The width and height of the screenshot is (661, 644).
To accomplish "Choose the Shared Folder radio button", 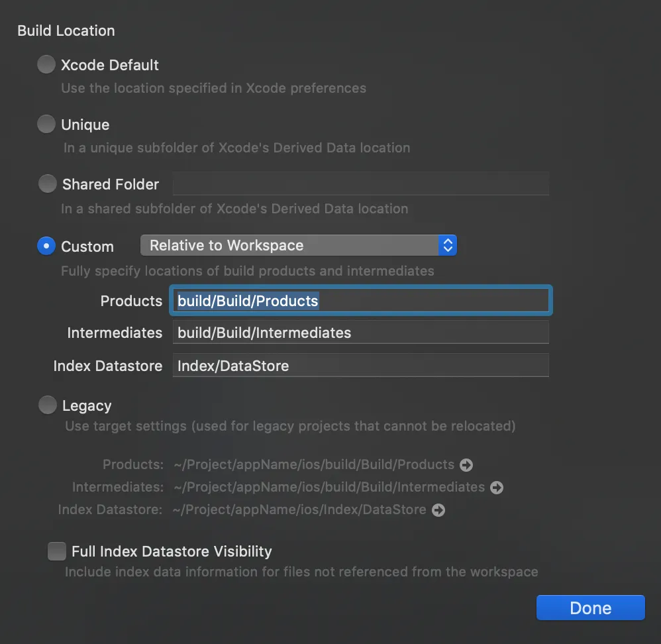I will coord(47,184).
